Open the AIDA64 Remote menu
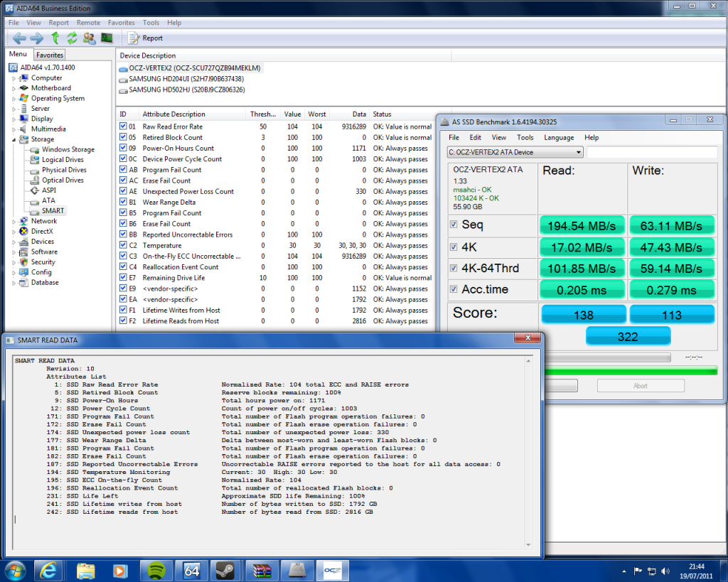The image size is (728, 582). pos(88,22)
